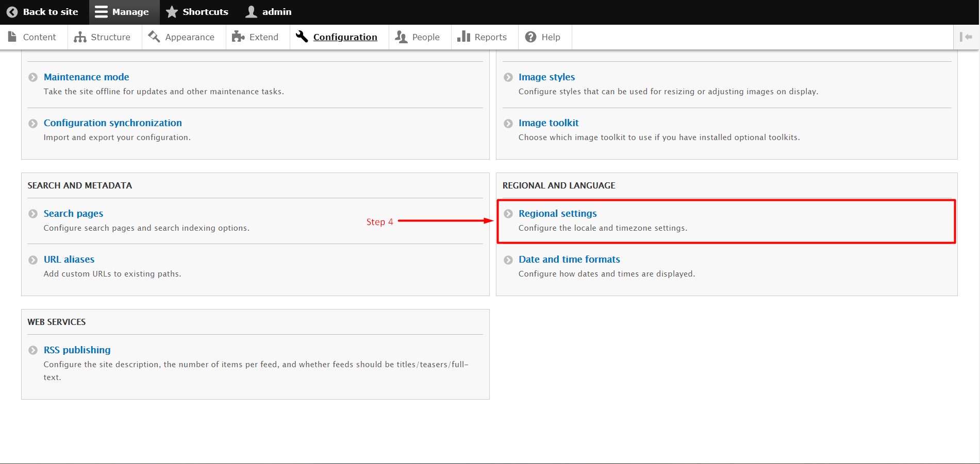Viewport: 980px width, 464px height.
Task: Click the Manage hamburger icon
Action: (x=102, y=12)
